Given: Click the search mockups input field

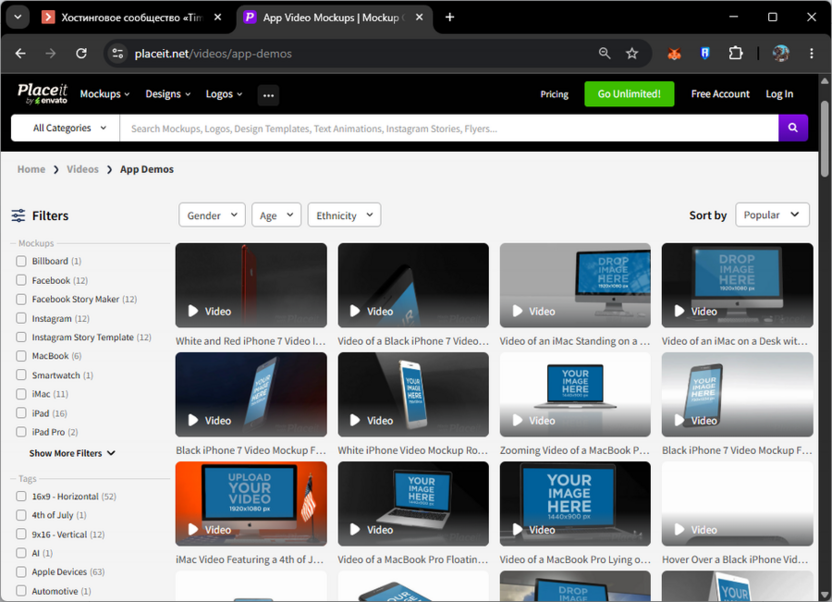Looking at the screenshot, I should click(x=449, y=128).
